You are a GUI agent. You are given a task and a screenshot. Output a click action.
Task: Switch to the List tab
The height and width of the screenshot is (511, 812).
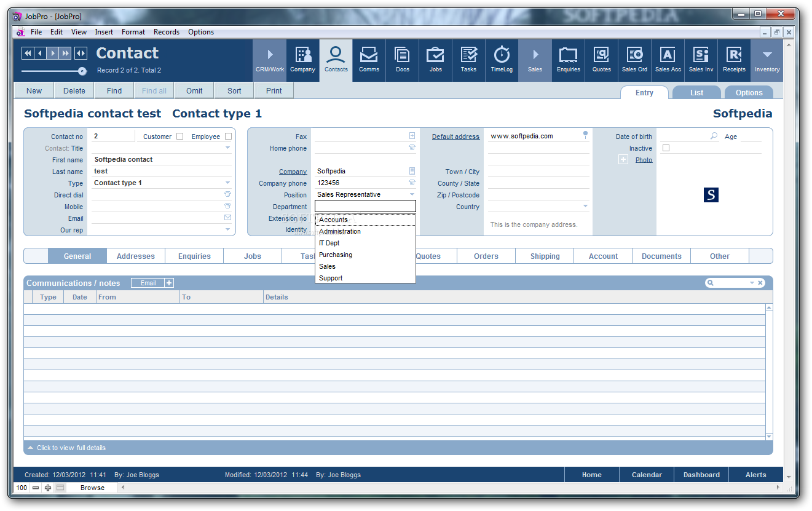coord(696,93)
